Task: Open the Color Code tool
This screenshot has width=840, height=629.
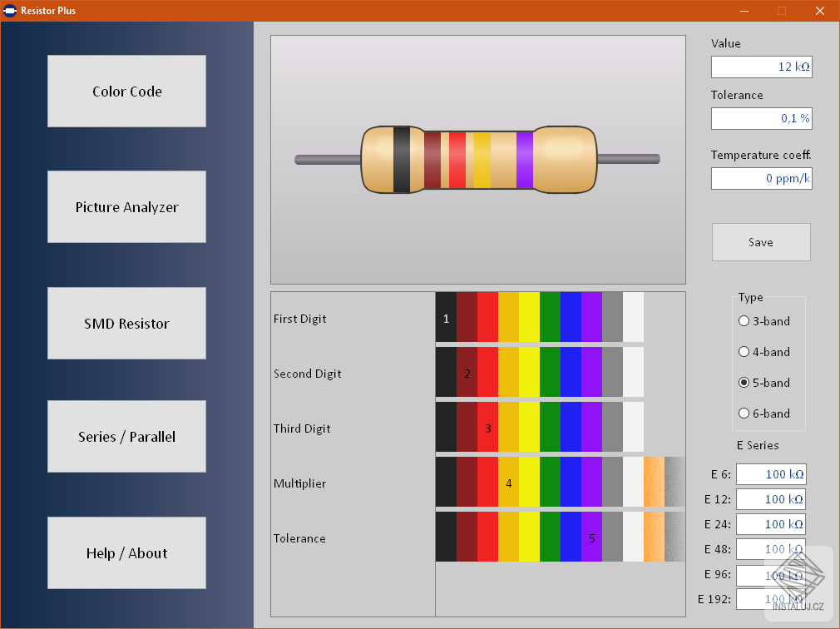Action: 126,91
